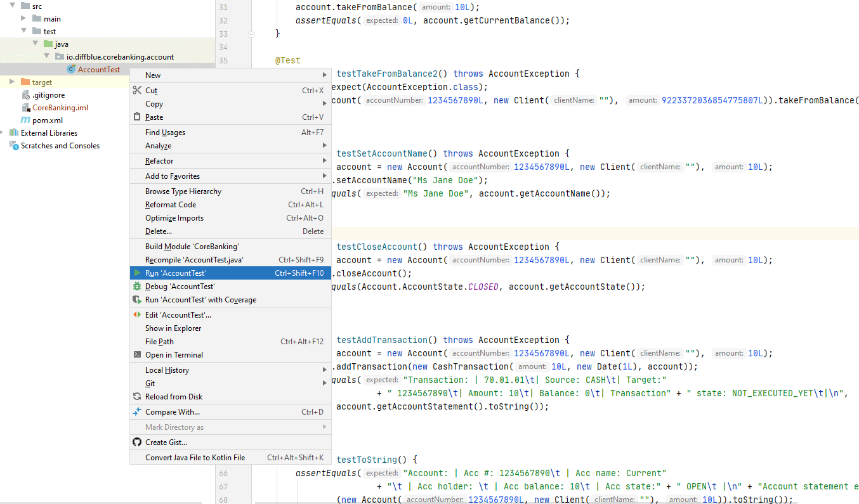Click the io.diffblue.corebanking.account package icon
This screenshot has height=504, width=859.
pos(60,57)
